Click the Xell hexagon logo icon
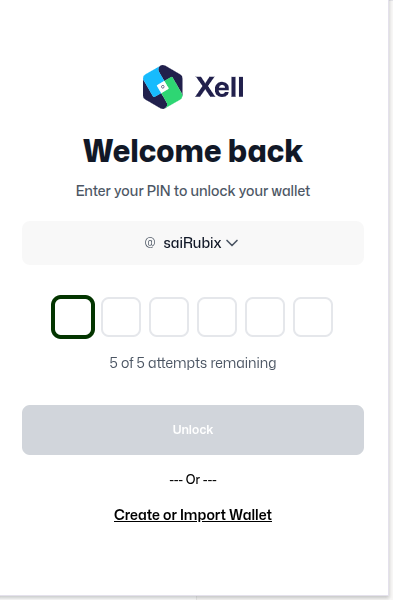The height and width of the screenshot is (600, 393). click(163, 87)
